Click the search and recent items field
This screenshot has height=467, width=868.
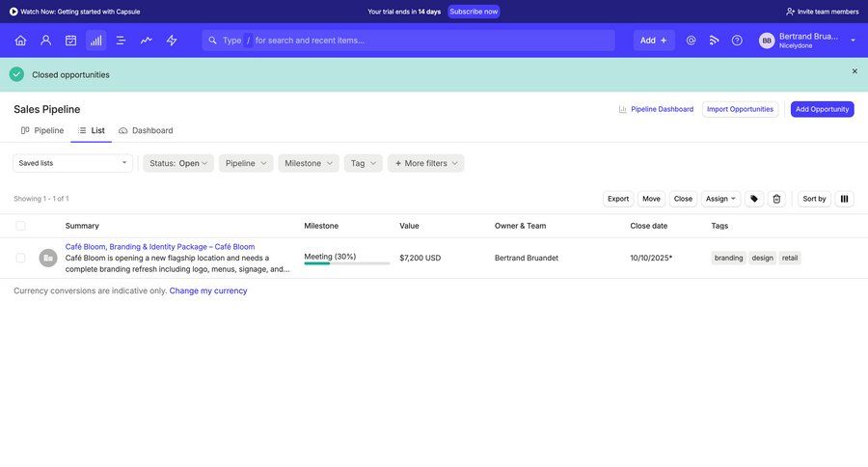click(x=415, y=41)
